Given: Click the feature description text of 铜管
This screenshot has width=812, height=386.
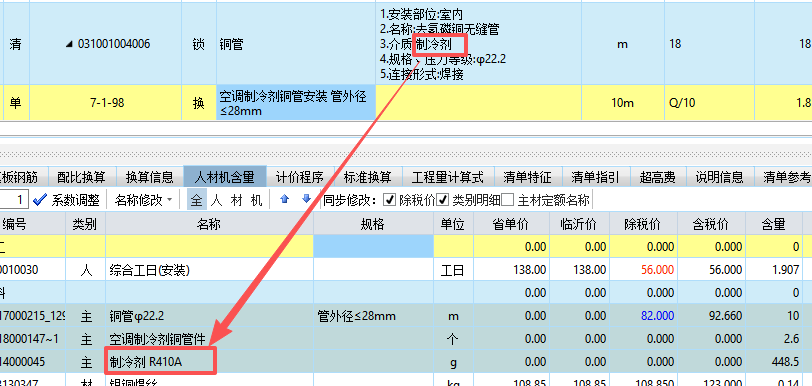Looking at the screenshot, I should click(x=478, y=45).
